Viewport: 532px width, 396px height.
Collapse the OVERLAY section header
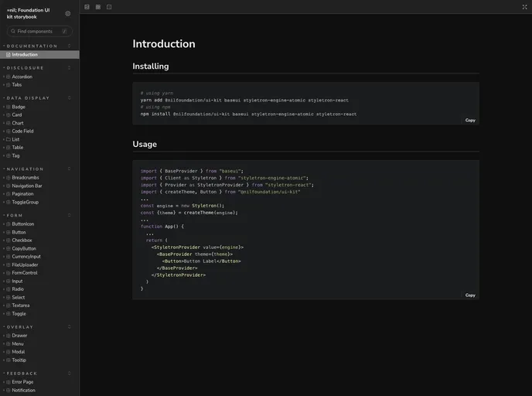[20, 327]
